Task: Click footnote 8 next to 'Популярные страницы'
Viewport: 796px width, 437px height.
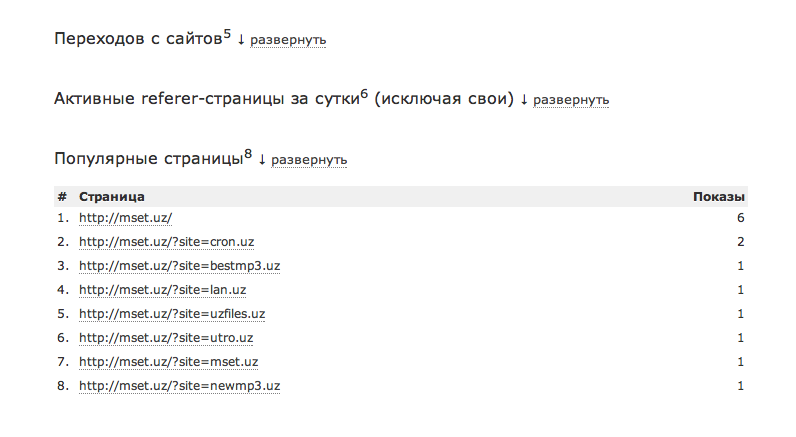Action: click(248, 153)
